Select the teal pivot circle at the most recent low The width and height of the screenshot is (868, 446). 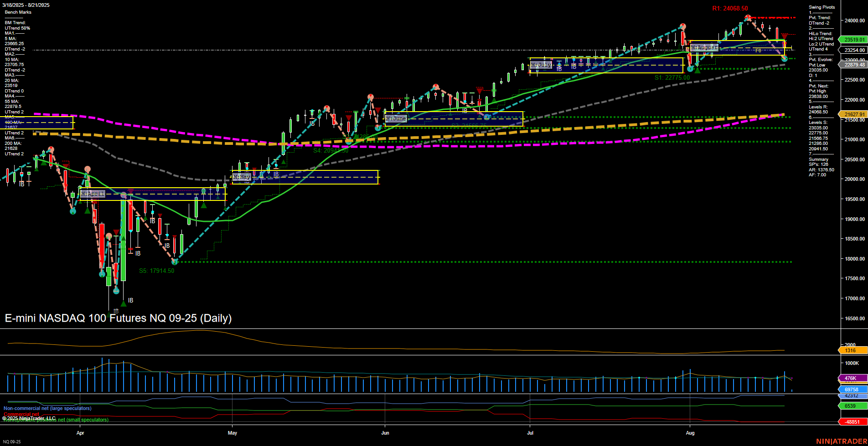pyautogui.click(x=784, y=59)
